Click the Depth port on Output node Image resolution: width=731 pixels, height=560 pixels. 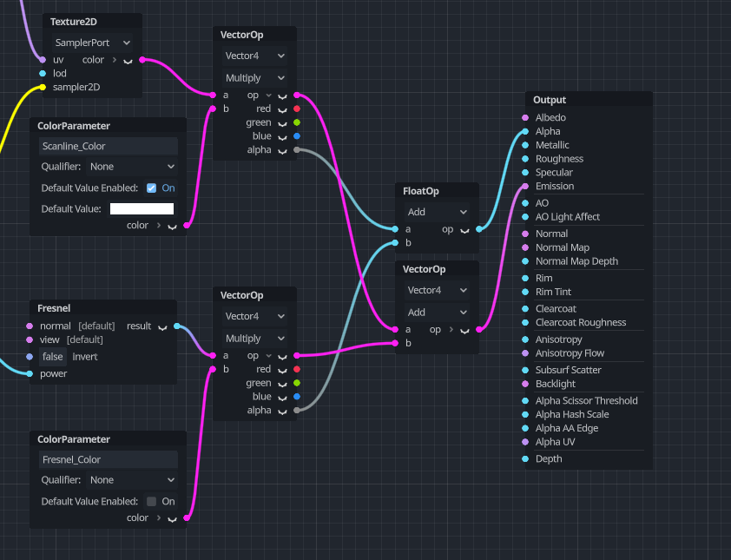click(525, 459)
